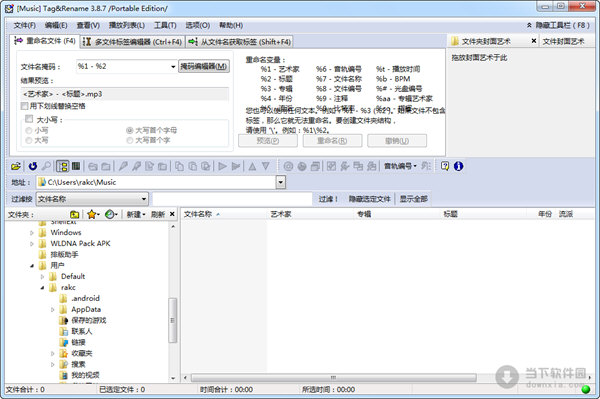Expand the Default folder node
Viewport: 600px width, 399px height.
(42, 277)
